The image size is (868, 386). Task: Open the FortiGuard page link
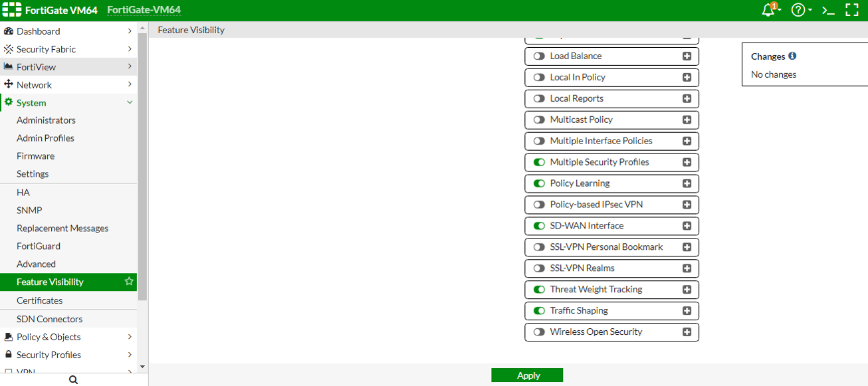point(39,246)
